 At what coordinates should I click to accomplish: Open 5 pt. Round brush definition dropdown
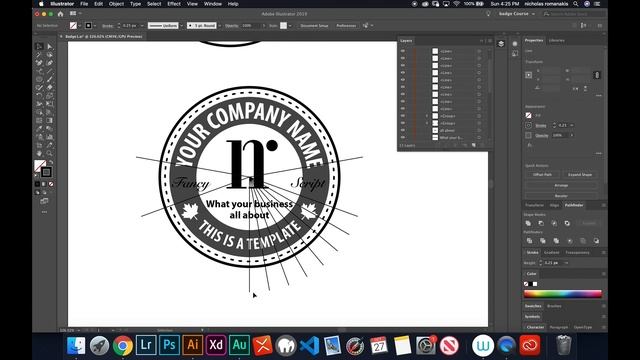[220, 26]
